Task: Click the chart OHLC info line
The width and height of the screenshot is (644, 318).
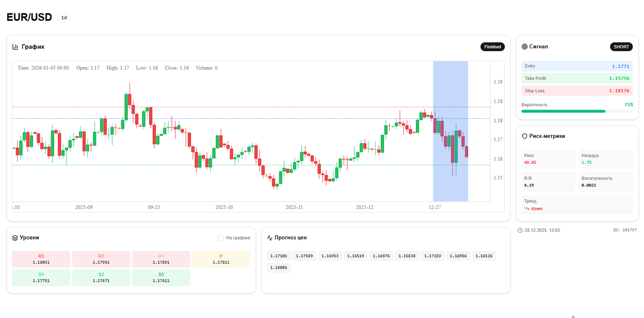Action: [x=118, y=68]
